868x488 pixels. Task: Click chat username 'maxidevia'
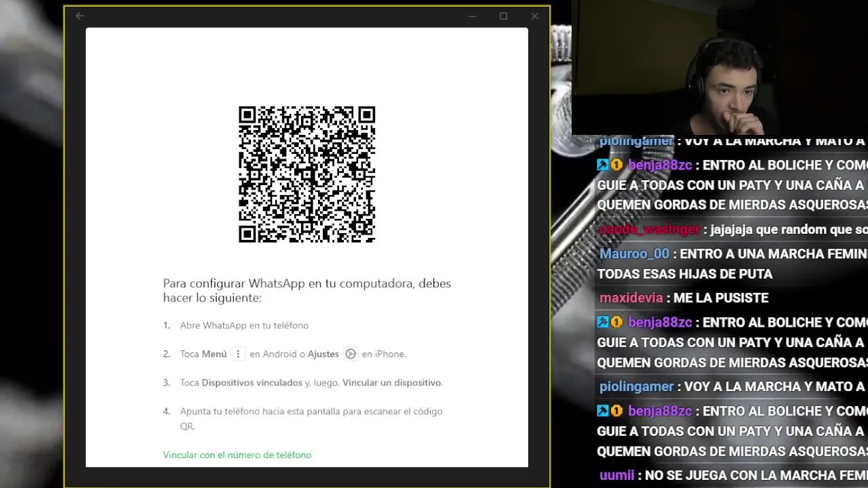point(631,298)
